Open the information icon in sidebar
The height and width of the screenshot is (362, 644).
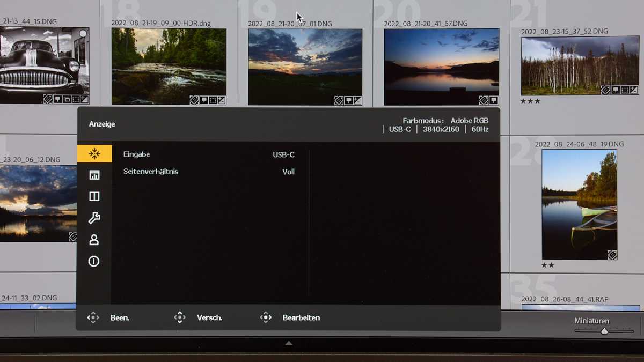click(94, 261)
